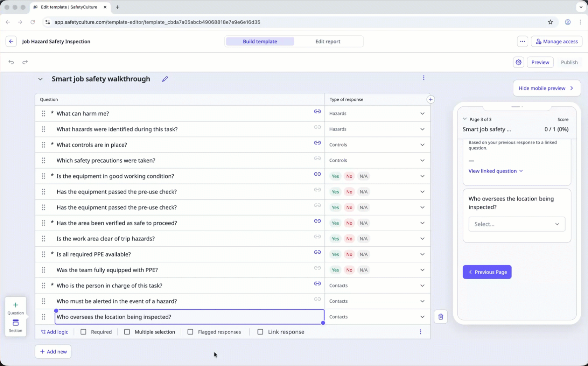
Task: Open the three-dot menu beside Manage access
Action: 522,41
